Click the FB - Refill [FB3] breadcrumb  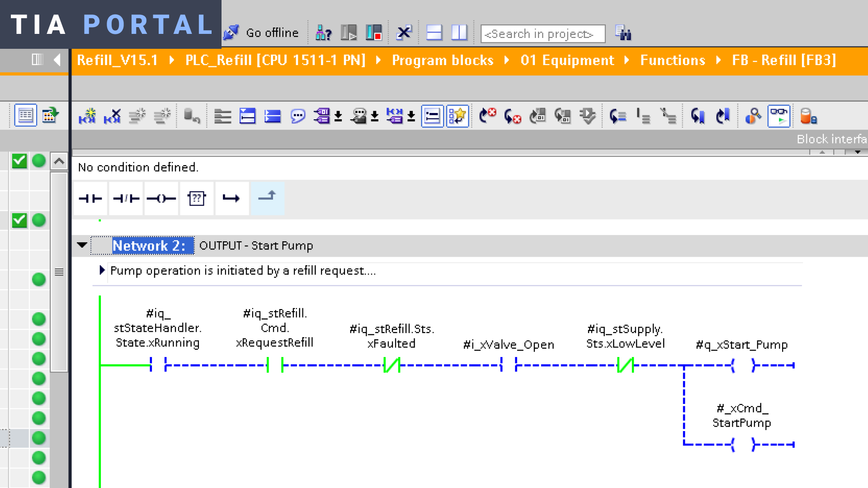(x=784, y=60)
